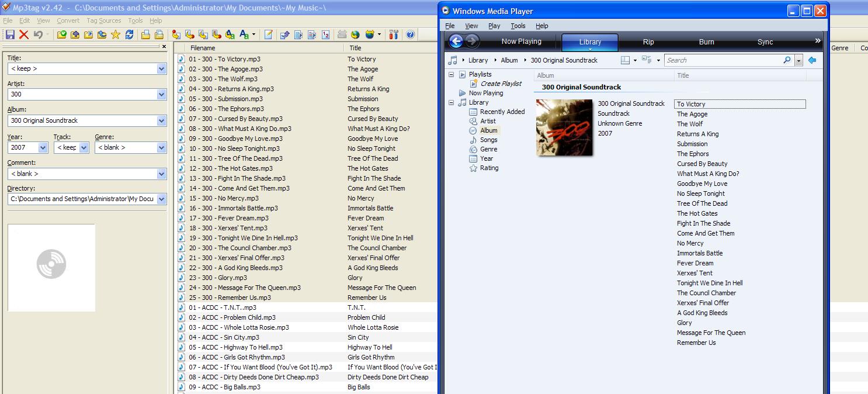Click the Tag - Filename converter icon
The width and height of the screenshot is (868, 394).
pyautogui.click(x=175, y=34)
